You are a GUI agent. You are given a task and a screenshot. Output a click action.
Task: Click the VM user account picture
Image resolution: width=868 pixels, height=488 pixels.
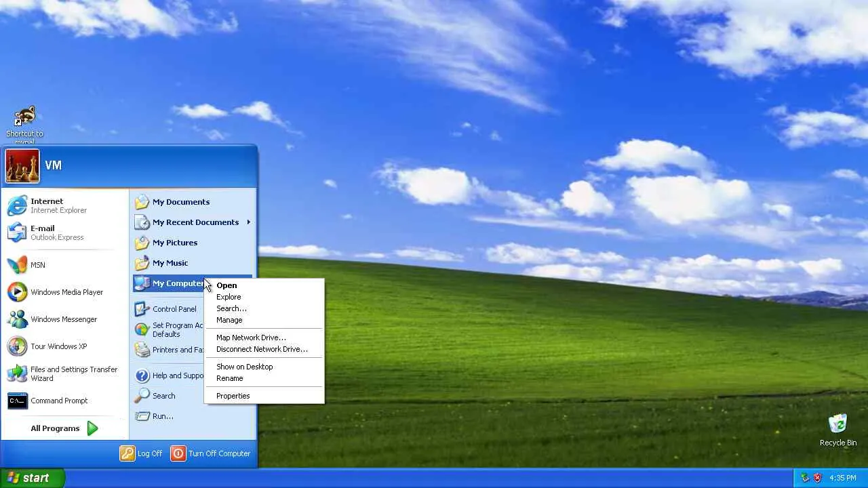click(22, 166)
